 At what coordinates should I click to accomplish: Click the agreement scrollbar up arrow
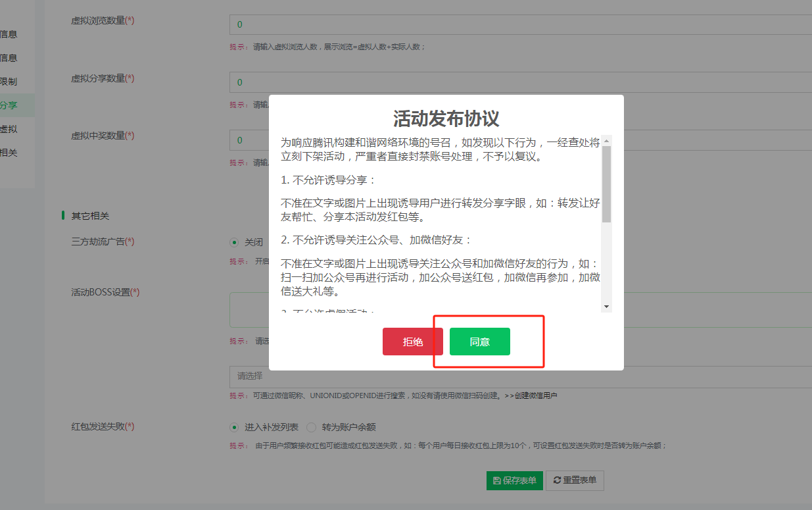(x=606, y=140)
